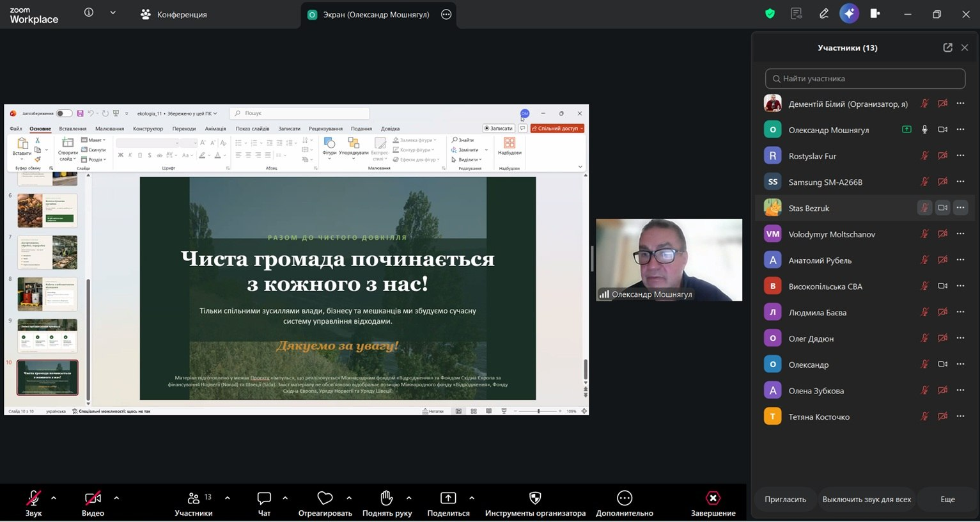
Task: Switch to PowerPoint Анімація tab
Action: click(x=215, y=129)
